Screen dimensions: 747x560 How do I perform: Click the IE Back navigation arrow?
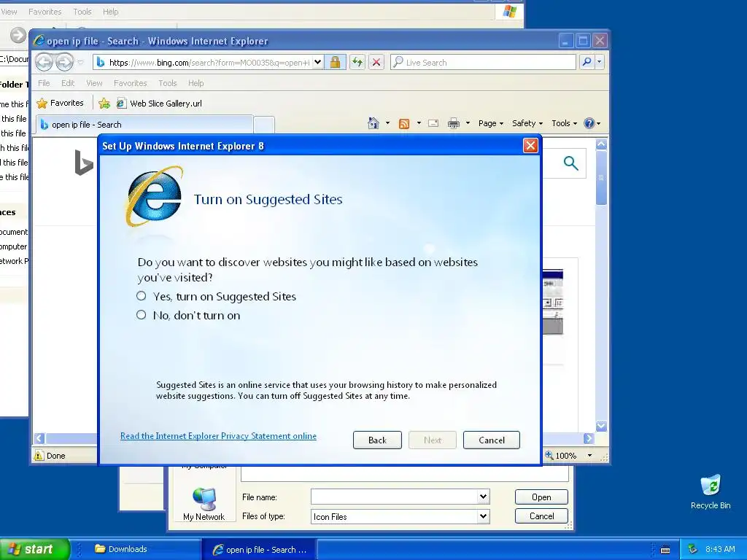(44, 62)
